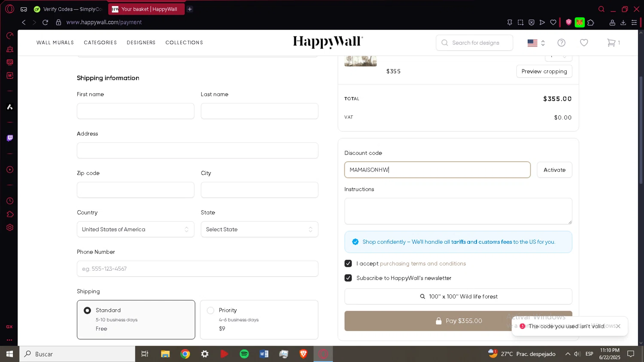
Task: Open the shopping cart with 1 item
Action: pos(613,42)
